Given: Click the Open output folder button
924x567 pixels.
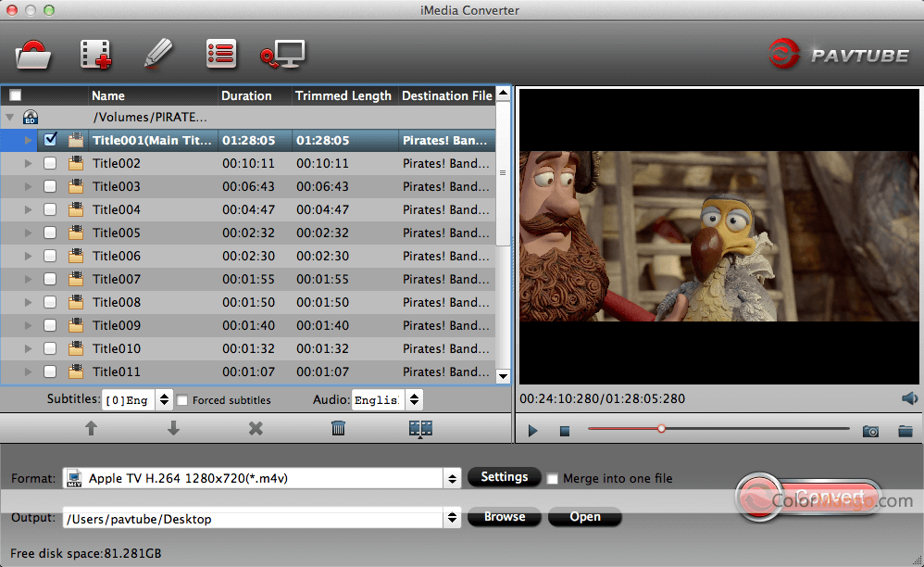Looking at the screenshot, I should 584,517.
